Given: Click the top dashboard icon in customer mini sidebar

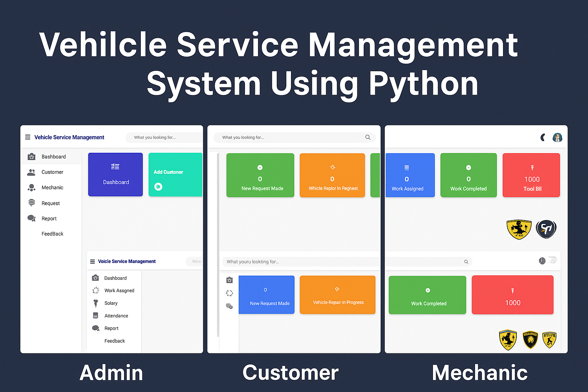Looking at the screenshot, I should pos(229,280).
